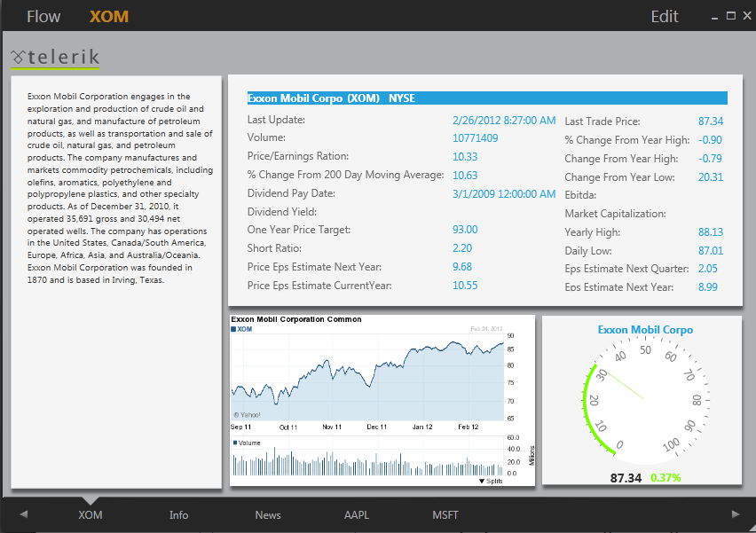Screen dimensions: 756x533
Task: Click Short Ratio value 2.20
Action: (x=462, y=248)
